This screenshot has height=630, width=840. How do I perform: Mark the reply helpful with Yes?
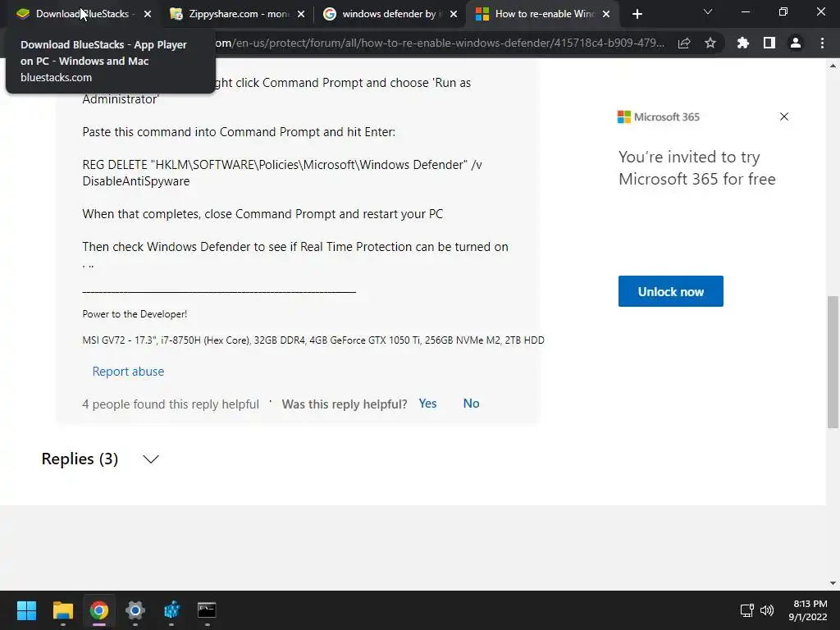(427, 404)
